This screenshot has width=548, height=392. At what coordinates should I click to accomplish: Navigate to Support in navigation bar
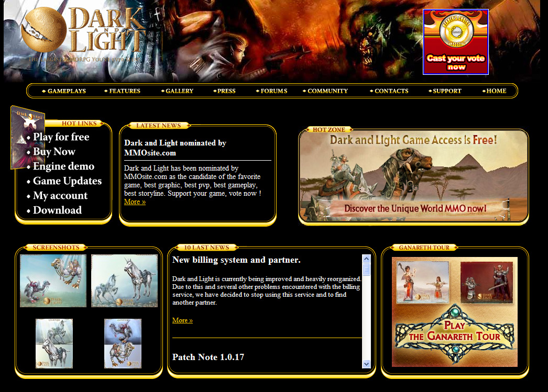446,91
